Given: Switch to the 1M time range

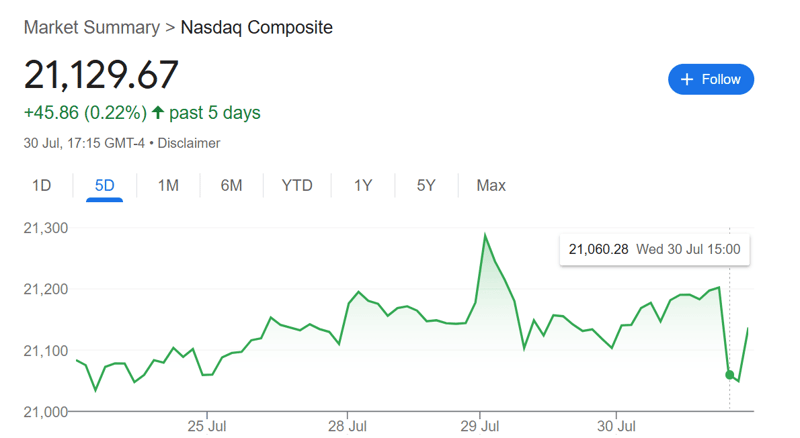Looking at the screenshot, I should coord(168,185).
